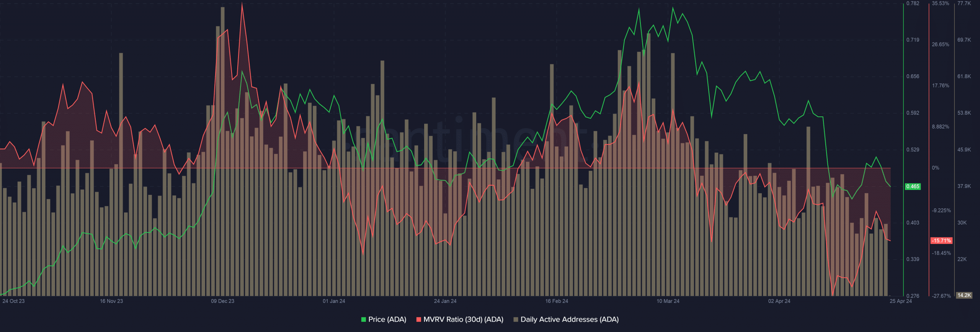
Task: Click the 0.529 price axis value
Action: pyautogui.click(x=913, y=150)
